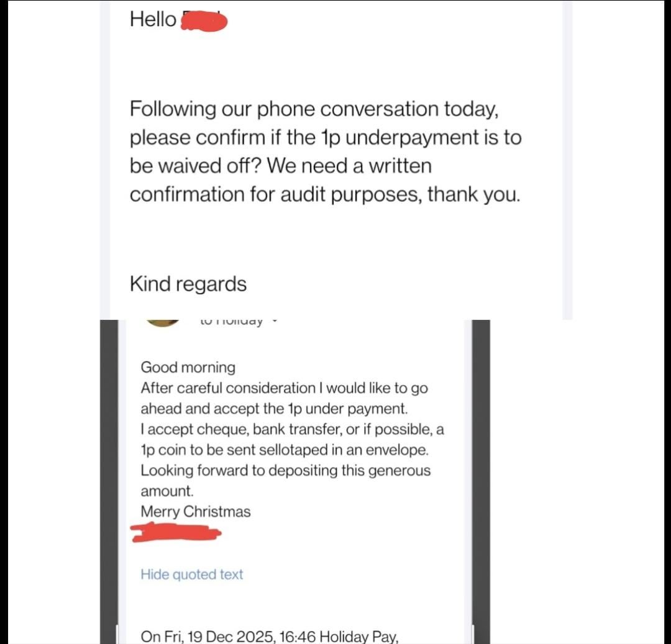Expand recipient details arrow beside "to Holiday"
This screenshot has height=644, width=671.
coord(275,322)
